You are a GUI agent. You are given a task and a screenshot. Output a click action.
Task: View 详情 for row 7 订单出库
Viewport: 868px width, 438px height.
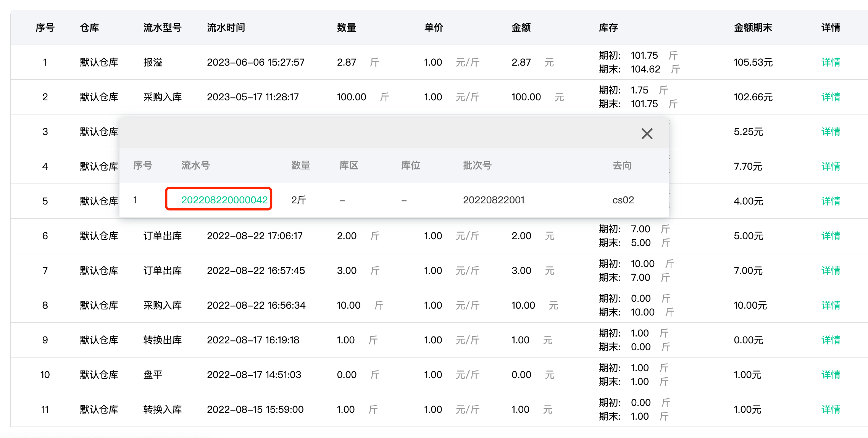831,271
